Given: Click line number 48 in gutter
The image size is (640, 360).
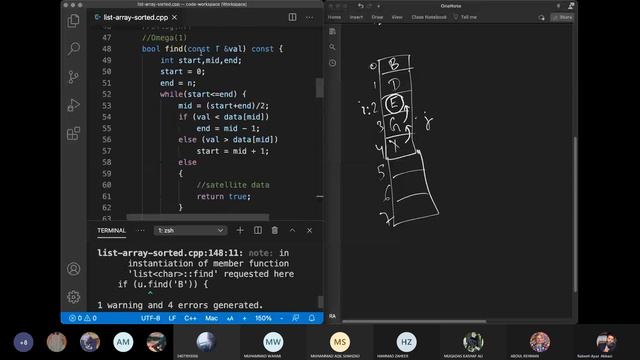Looking at the screenshot, I should pyautogui.click(x=107, y=49).
